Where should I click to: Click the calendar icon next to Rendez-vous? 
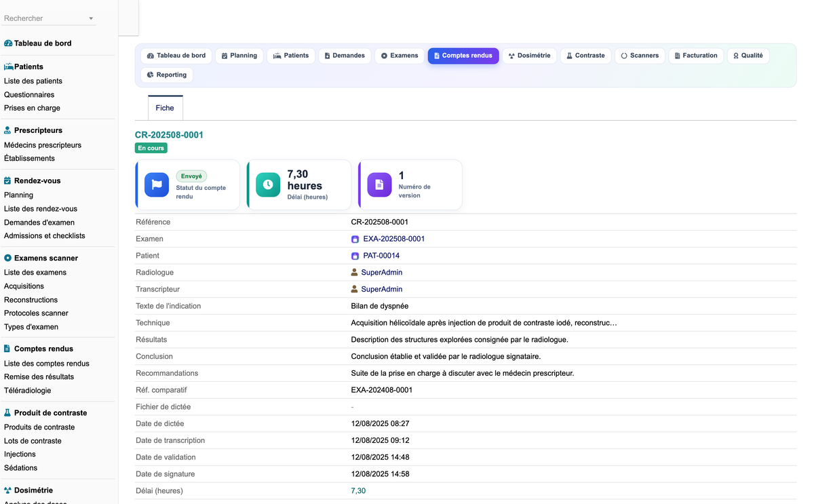tap(8, 181)
